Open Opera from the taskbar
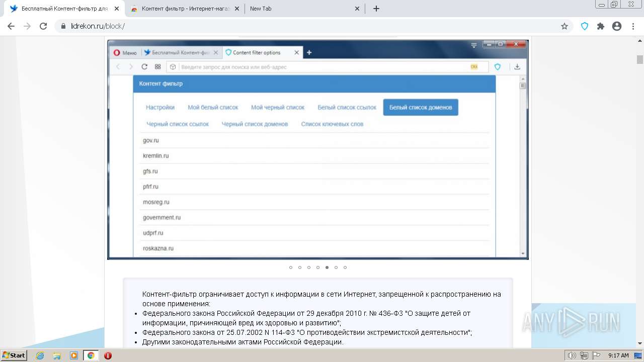This screenshot has width=644, height=362. [108, 355]
